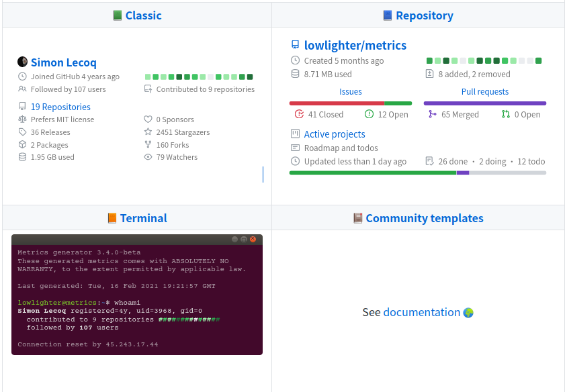Click the 19 Repositories heading
This screenshot has height=392, width=565.
60,107
